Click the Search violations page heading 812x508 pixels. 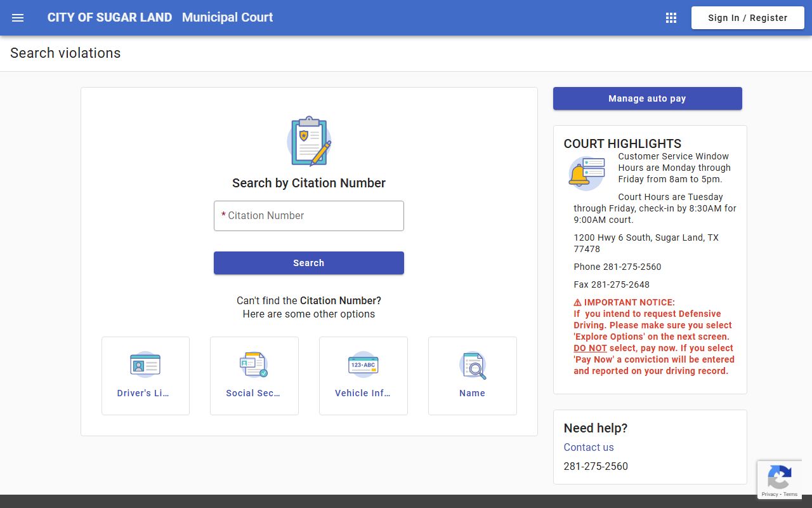coord(65,53)
